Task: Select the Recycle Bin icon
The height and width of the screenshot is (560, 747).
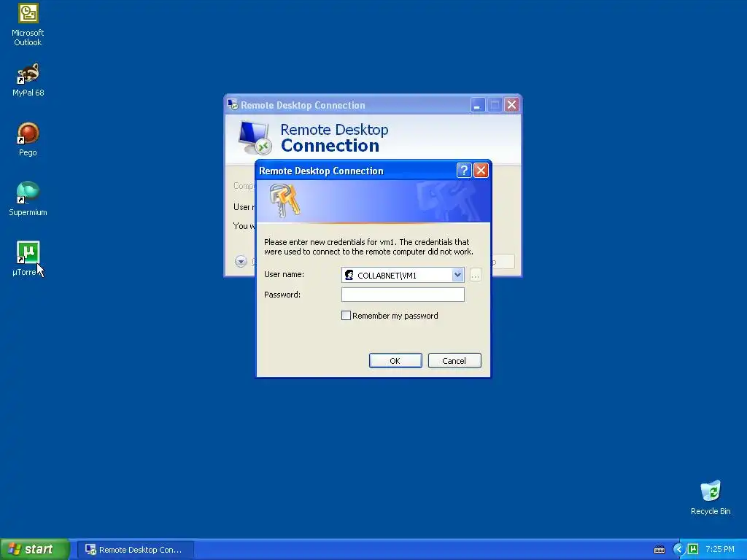Action: tap(711, 497)
